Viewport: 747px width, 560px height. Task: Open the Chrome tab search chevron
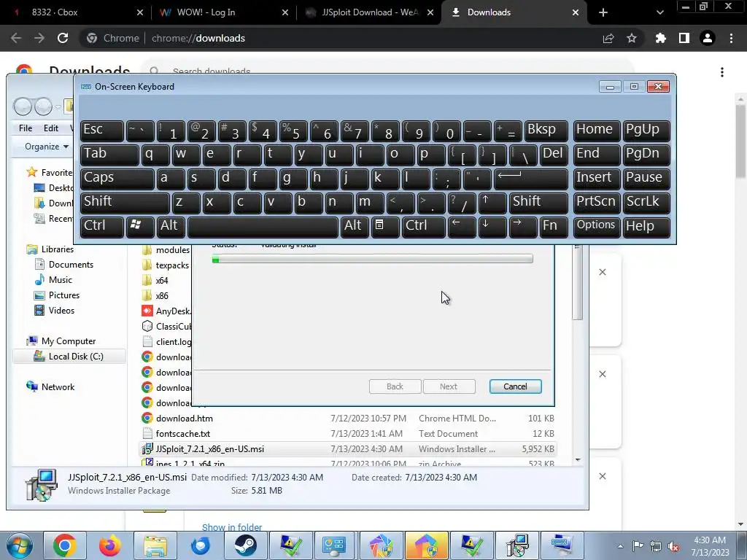(659, 12)
